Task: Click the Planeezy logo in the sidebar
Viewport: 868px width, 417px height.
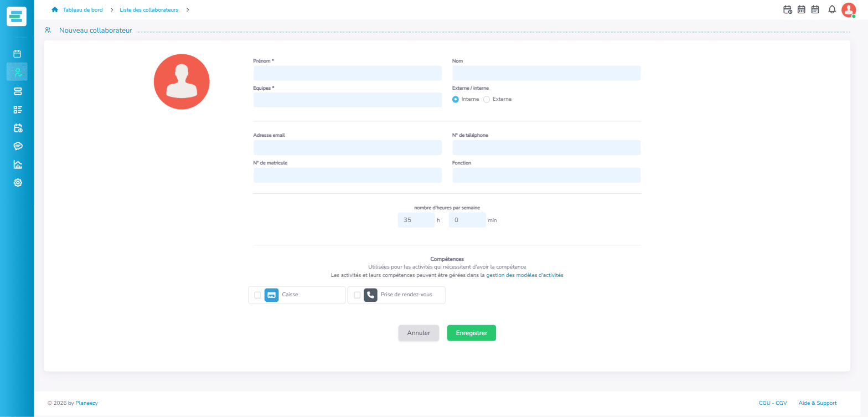Action: 17,17
